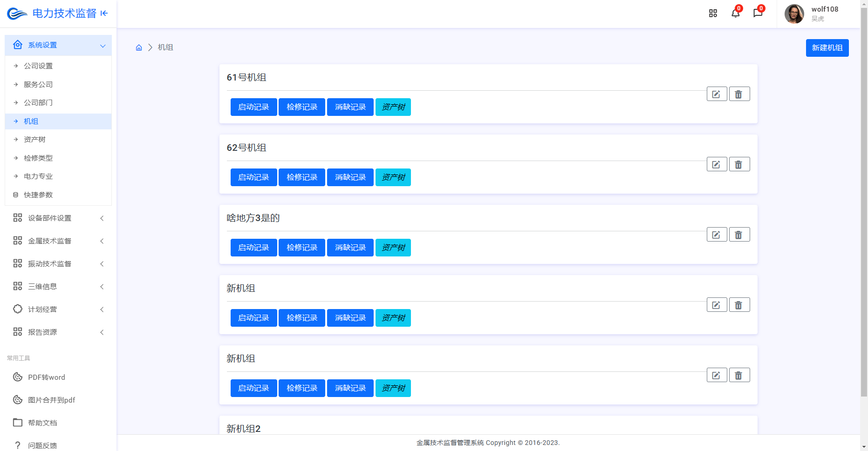
Task: Click the 系统设置 gear icon
Action: [x=18, y=45]
